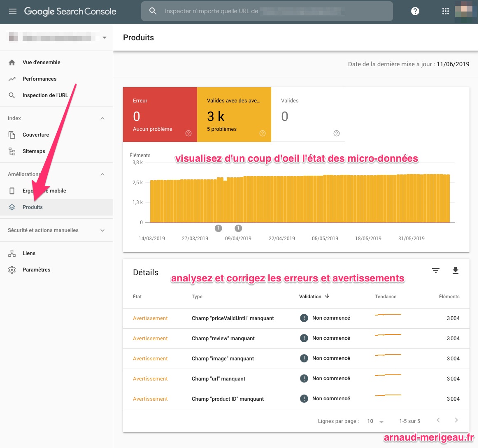Click help icon on Erreur card
This screenshot has height=448, width=479.
(x=188, y=133)
